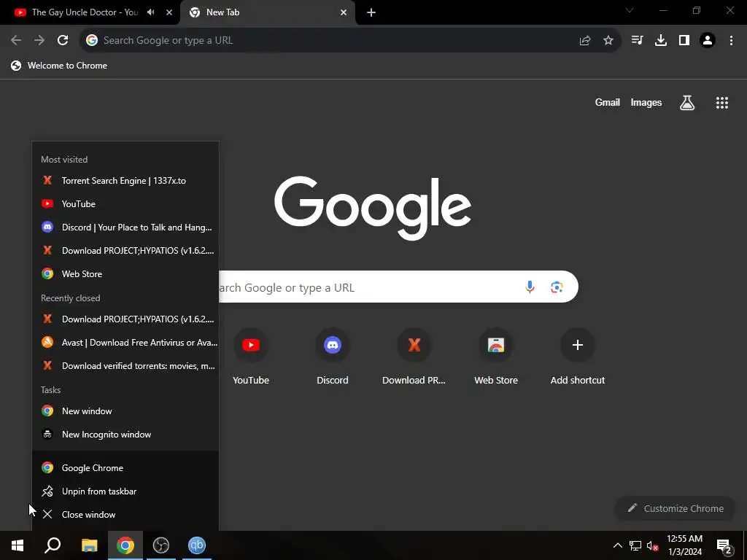
Task: Reopen Download PROJECT;HYPATIOS under Recently closed
Action: click(x=125, y=319)
